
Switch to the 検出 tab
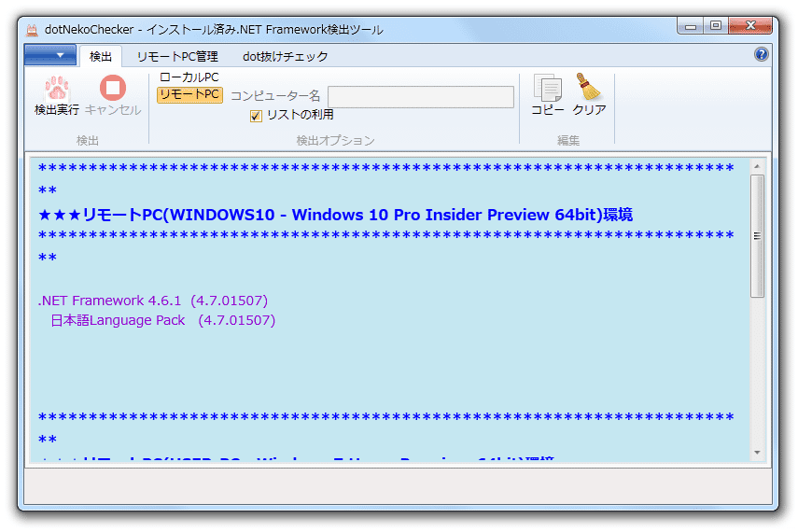tap(100, 57)
